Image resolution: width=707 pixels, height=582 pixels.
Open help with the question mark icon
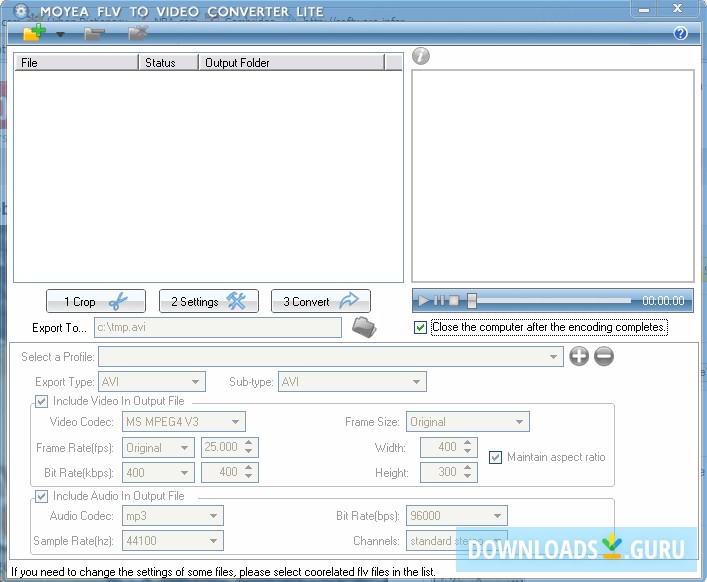click(x=680, y=33)
